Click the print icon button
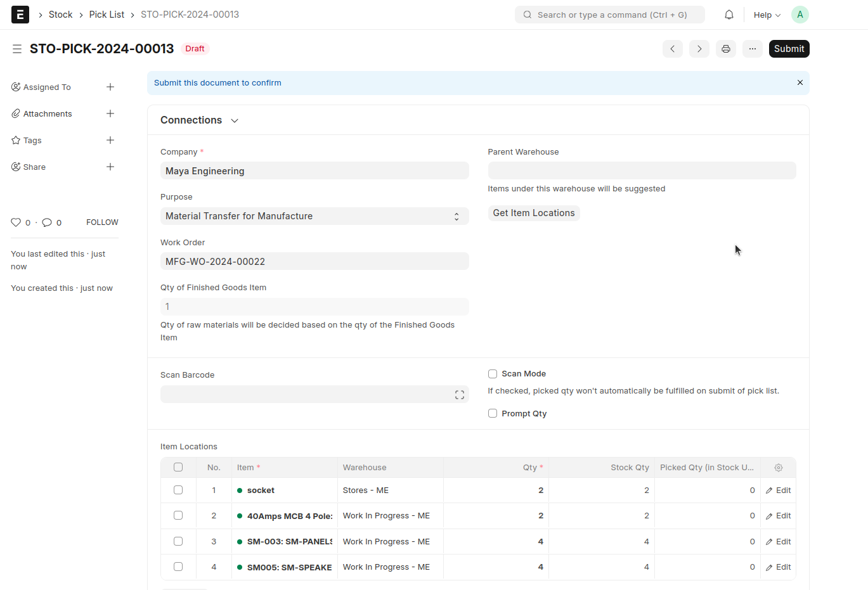The height and width of the screenshot is (590, 868). (725, 49)
